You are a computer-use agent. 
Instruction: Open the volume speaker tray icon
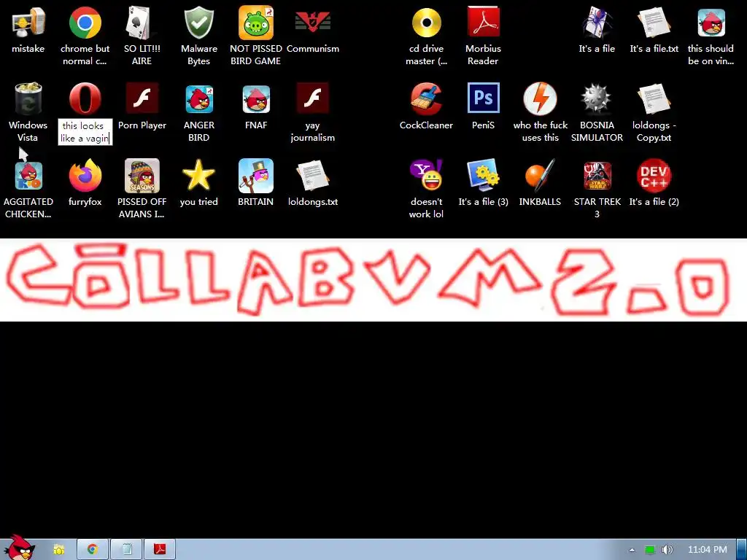(x=667, y=550)
